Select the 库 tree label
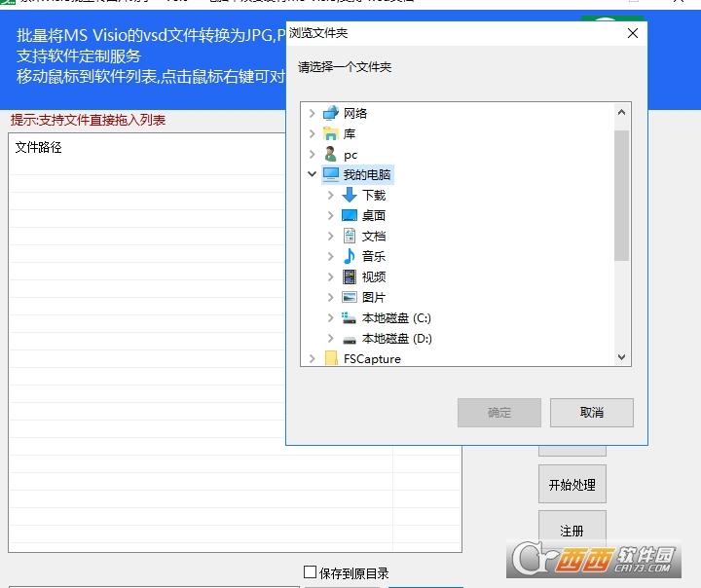This screenshot has height=588, width=701. point(350,133)
